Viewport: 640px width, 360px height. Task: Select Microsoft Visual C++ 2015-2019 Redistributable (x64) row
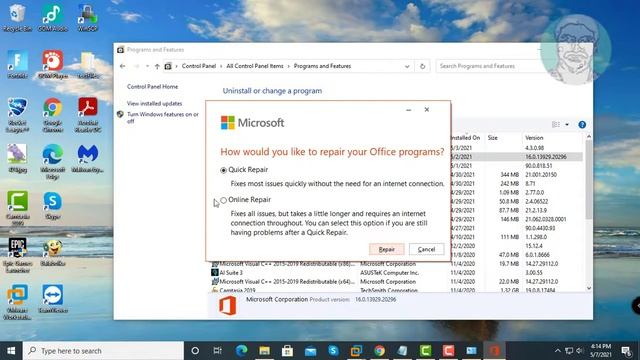click(396, 282)
